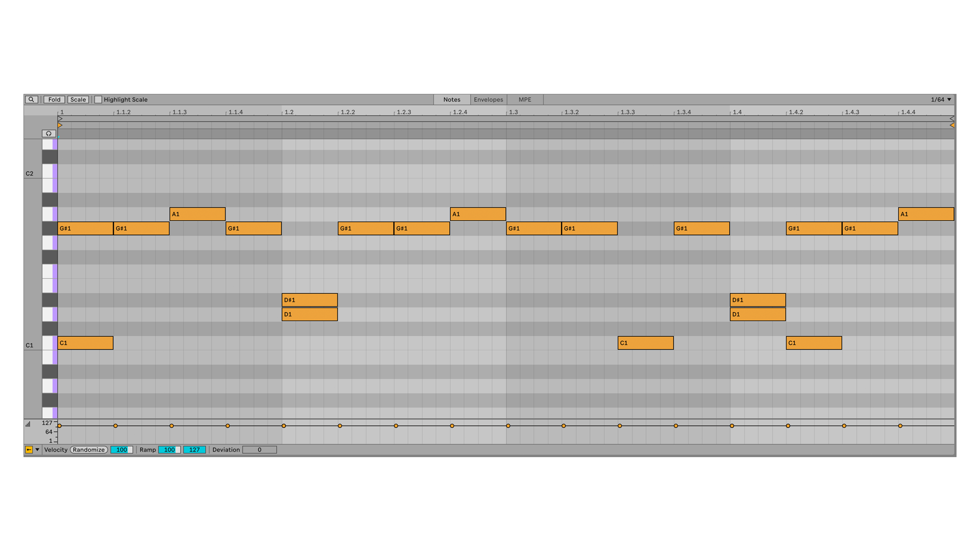Toggle the Fold button

tap(54, 99)
